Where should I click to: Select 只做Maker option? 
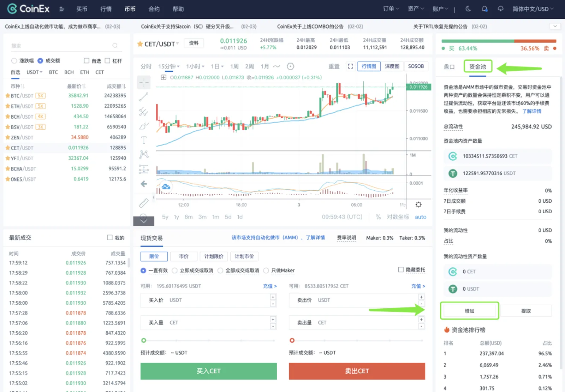coord(266,271)
